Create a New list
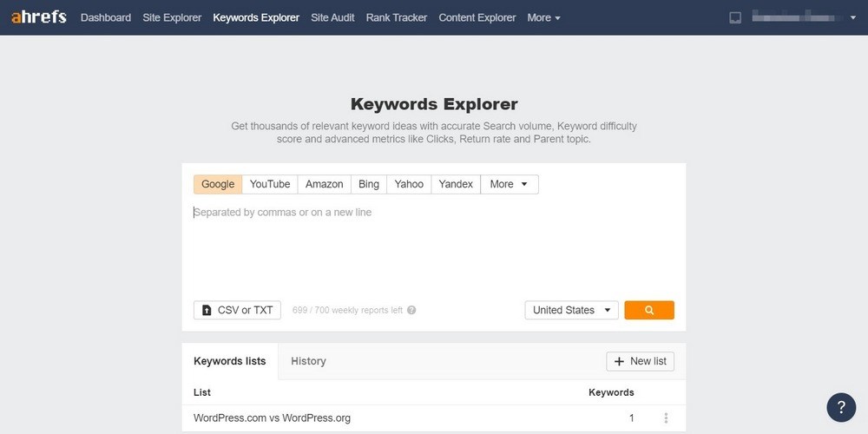868x434 pixels. coord(641,361)
